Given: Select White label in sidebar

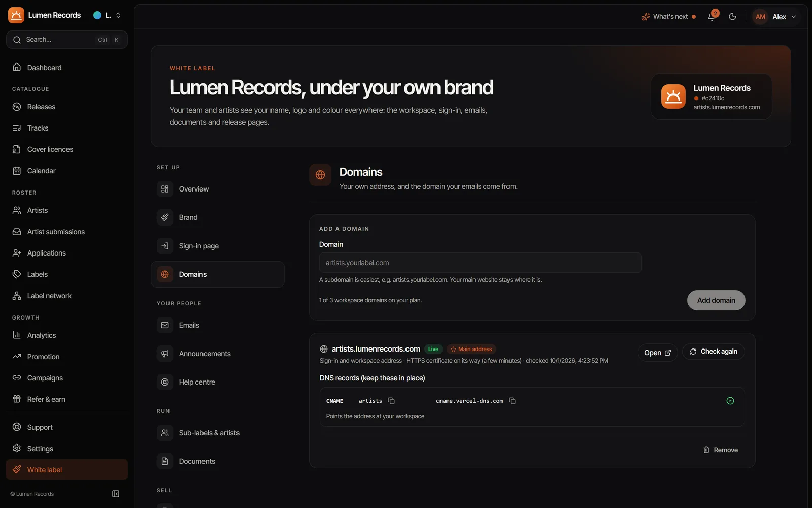Looking at the screenshot, I should coord(67,470).
